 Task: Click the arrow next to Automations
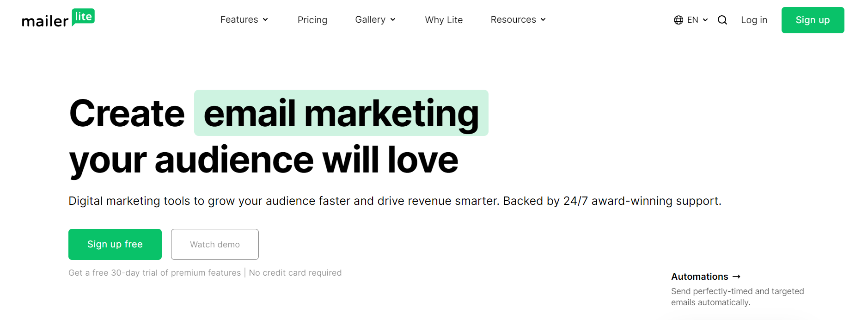pos(737,277)
